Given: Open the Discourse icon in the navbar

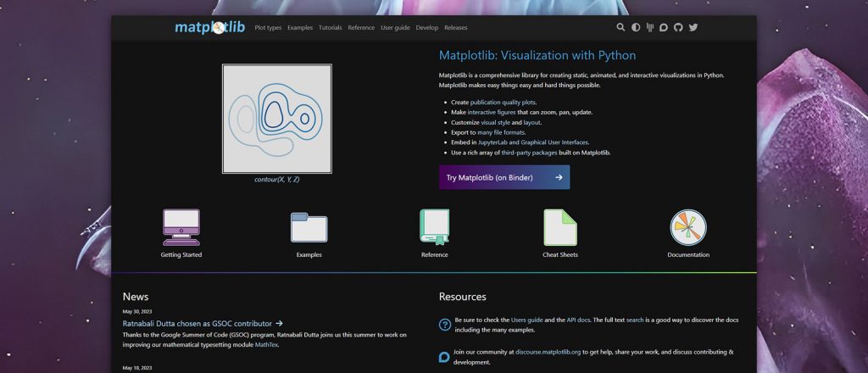Looking at the screenshot, I should (x=663, y=27).
